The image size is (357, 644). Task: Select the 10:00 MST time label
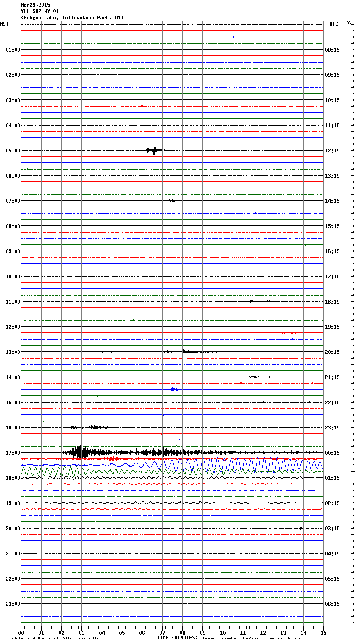[13, 277]
